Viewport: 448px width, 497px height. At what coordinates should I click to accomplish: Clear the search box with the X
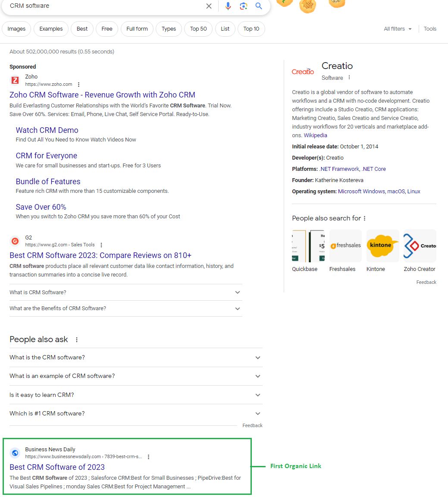209,6
